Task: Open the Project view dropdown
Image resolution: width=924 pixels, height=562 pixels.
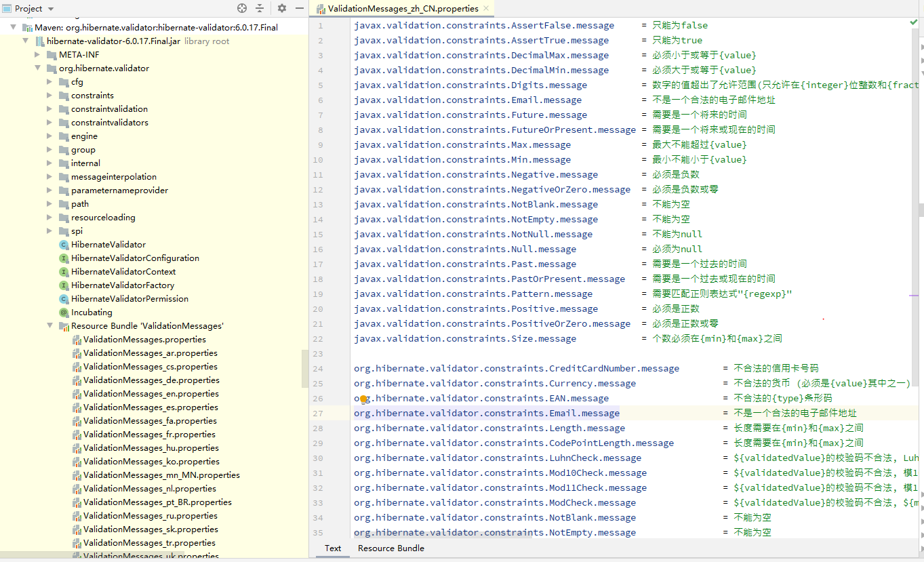Action: [51, 9]
